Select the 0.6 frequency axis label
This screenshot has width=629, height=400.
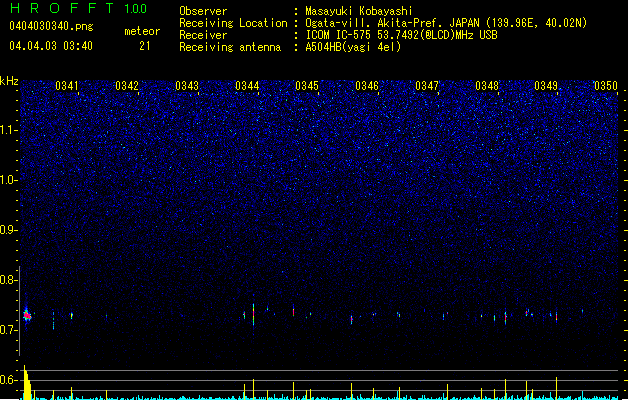point(8,380)
